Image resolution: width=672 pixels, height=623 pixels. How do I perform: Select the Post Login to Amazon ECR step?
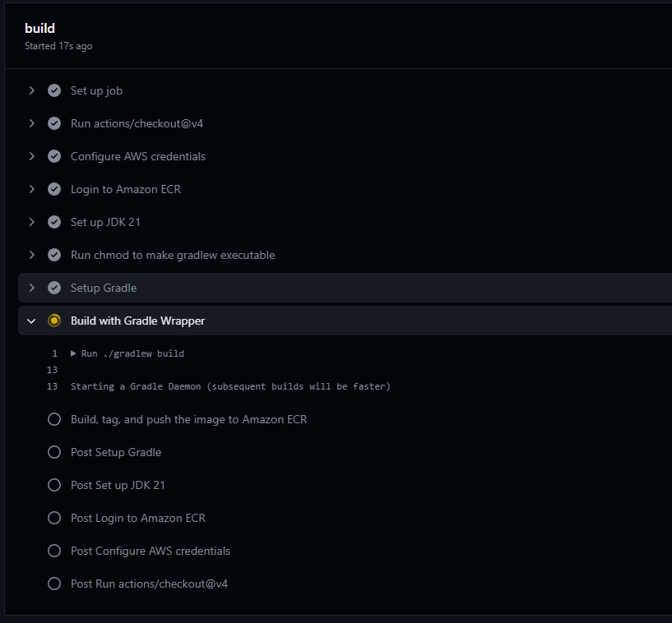coord(137,518)
